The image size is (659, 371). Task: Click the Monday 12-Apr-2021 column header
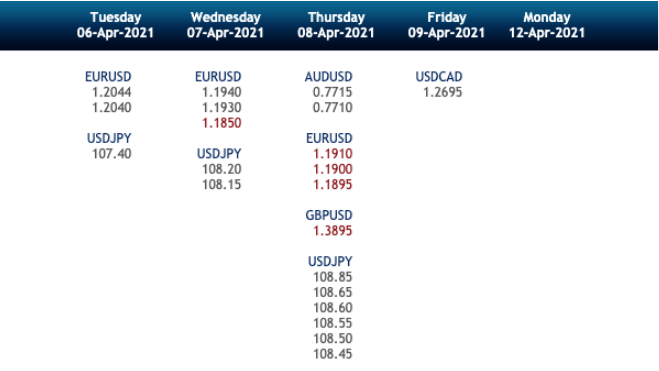point(547,25)
